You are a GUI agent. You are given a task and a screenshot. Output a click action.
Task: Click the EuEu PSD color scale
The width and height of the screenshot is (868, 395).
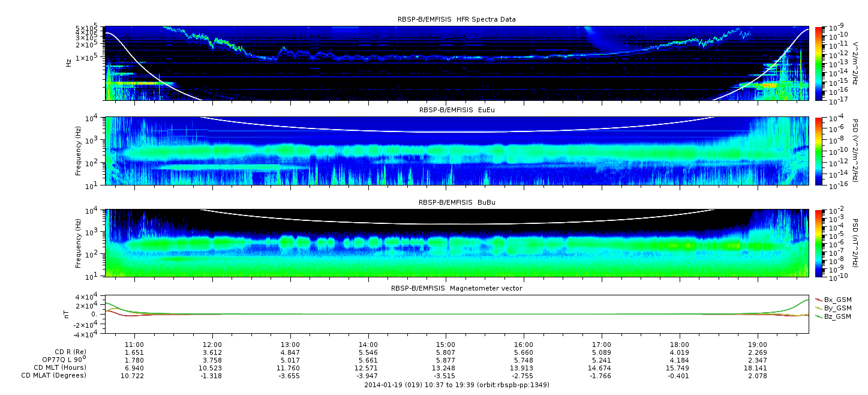pyautogui.click(x=819, y=151)
